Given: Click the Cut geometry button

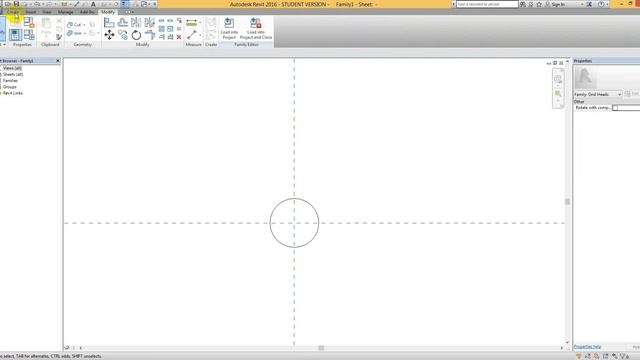Looking at the screenshot, I should [74, 25].
